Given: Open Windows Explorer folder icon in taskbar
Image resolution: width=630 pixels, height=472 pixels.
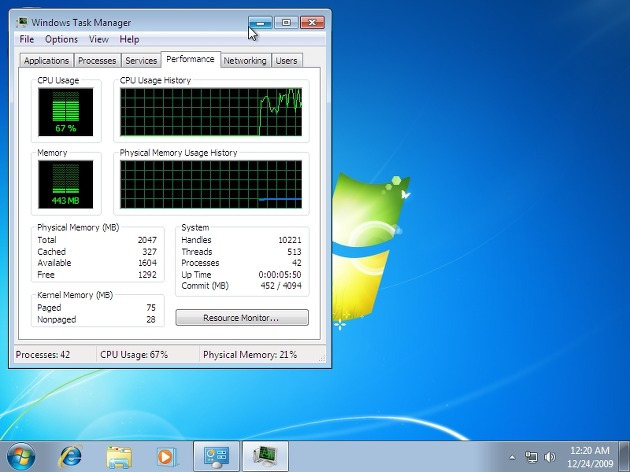Looking at the screenshot, I should click(x=119, y=457).
